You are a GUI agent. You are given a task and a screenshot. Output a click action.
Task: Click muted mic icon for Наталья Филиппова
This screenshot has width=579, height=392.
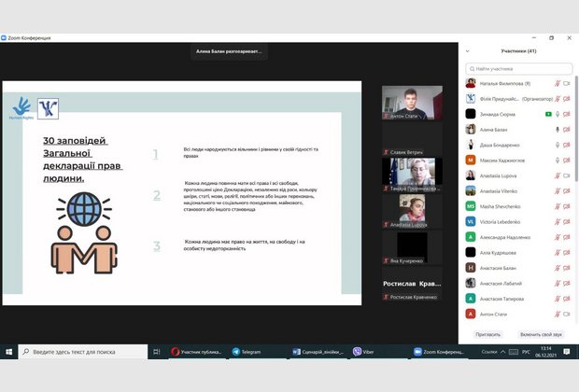point(557,83)
